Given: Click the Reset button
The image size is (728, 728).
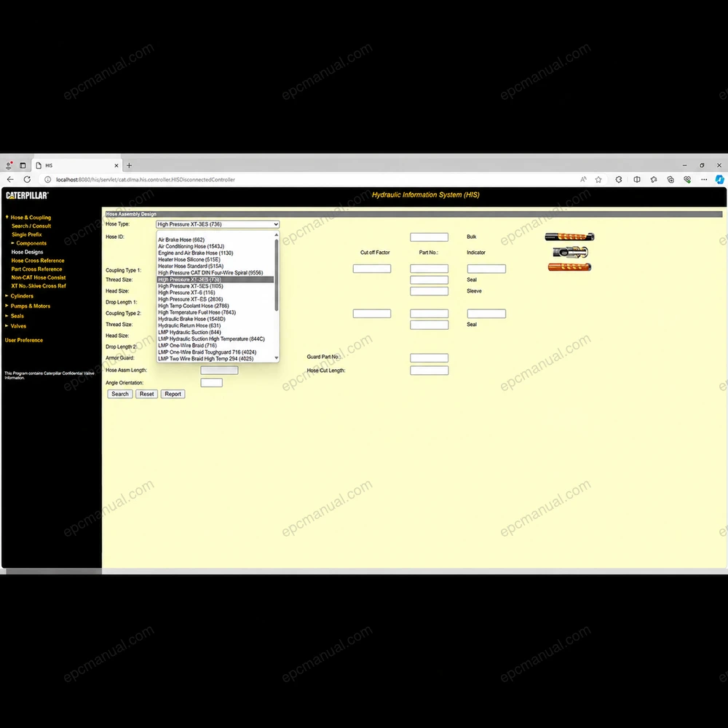Looking at the screenshot, I should [147, 394].
